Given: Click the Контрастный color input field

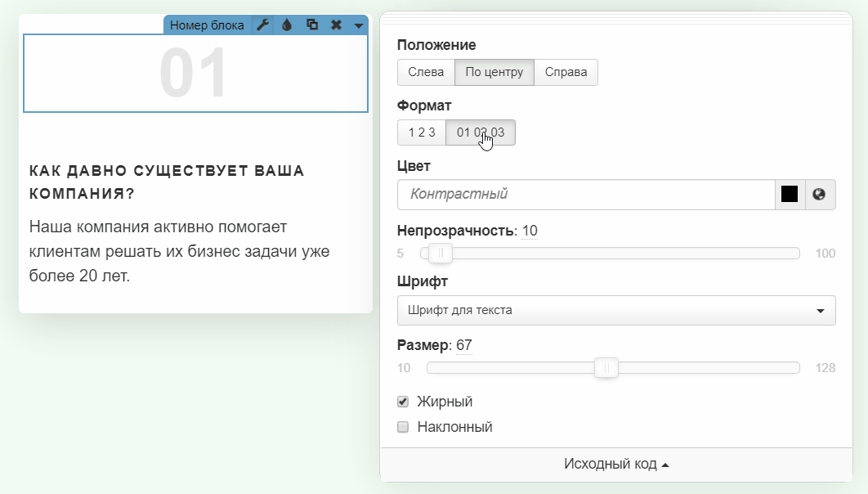Looking at the screenshot, I should click(x=585, y=195).
